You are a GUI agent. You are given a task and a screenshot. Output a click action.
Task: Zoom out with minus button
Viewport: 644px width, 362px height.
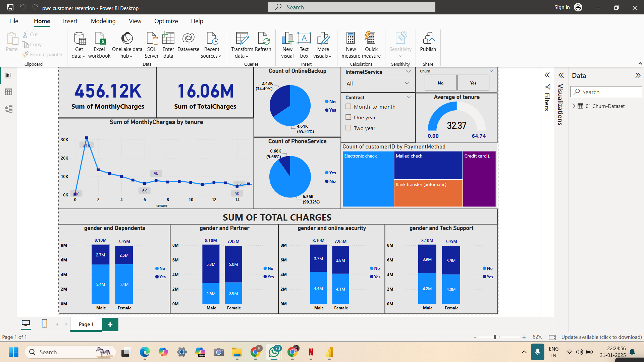pos(475,337)
